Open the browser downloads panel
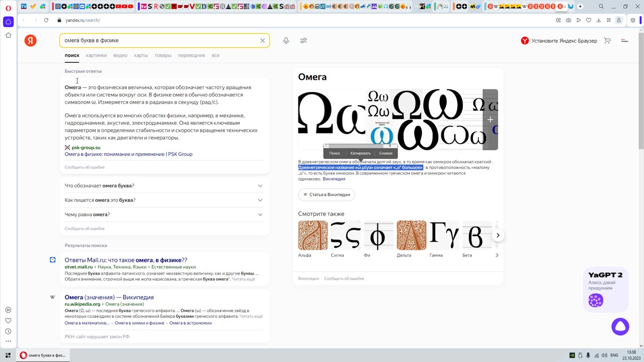Viewport: 644px width, 362px height. click(x=599, y=20)
